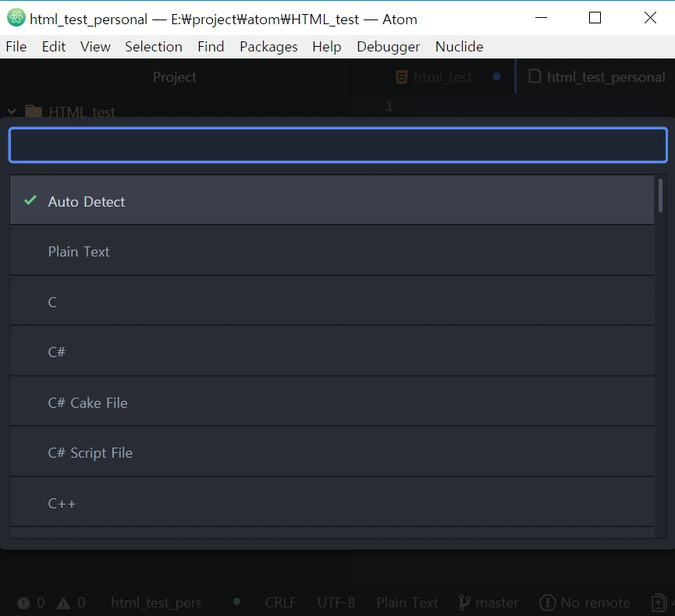Open the Selection menu
Image resolution: width=675 pixels, height=616 pixels.
coord(153,47)
